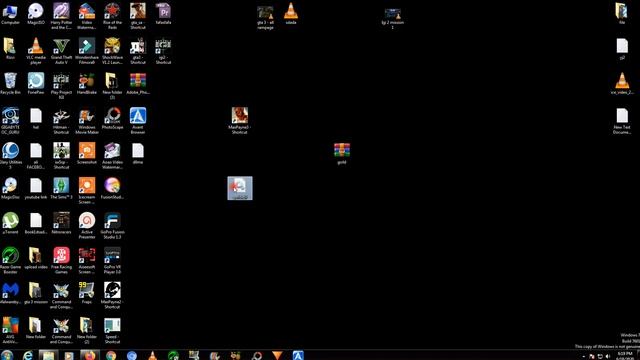Open uTorrent desktop shortcut
The width and height of the screenshot is (640, 360).
click(10, 223)
